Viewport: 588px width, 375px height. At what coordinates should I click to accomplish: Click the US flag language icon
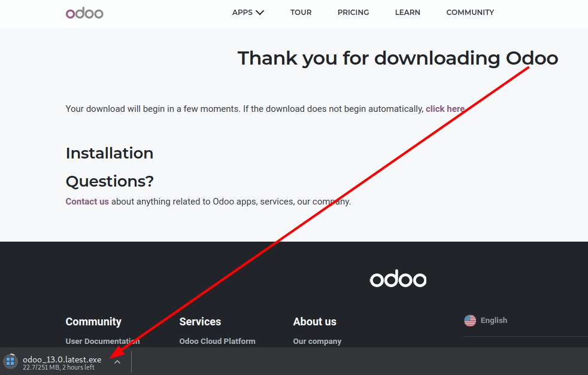[x=470, y=321]
